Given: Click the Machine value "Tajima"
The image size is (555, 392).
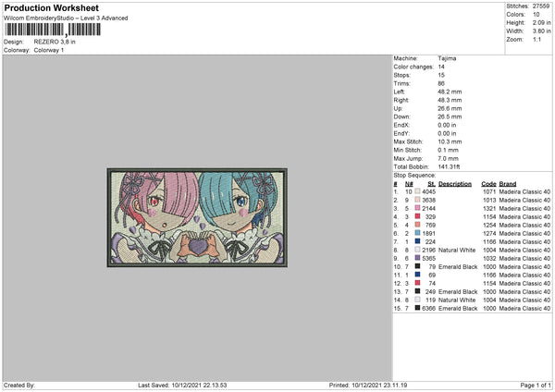Looking at the screenshot, I should coord(447,58).
